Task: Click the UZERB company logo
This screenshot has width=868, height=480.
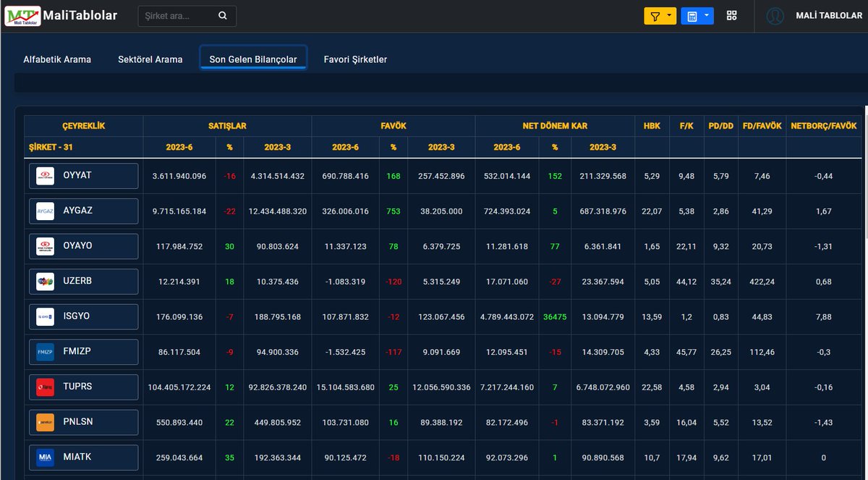Action: [45, 281]
